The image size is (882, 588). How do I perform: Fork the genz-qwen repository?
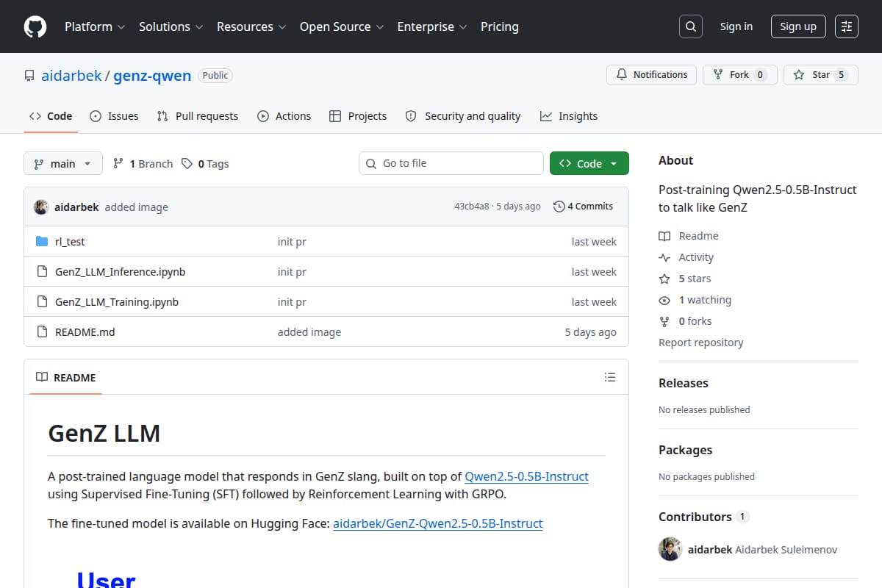tap(739, 75)
